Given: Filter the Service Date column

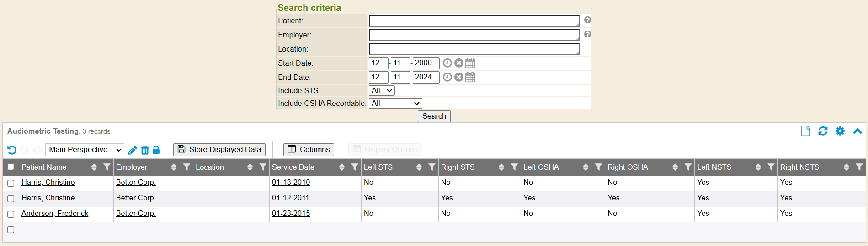Looking at the screenshot, I should click(354, 167).
